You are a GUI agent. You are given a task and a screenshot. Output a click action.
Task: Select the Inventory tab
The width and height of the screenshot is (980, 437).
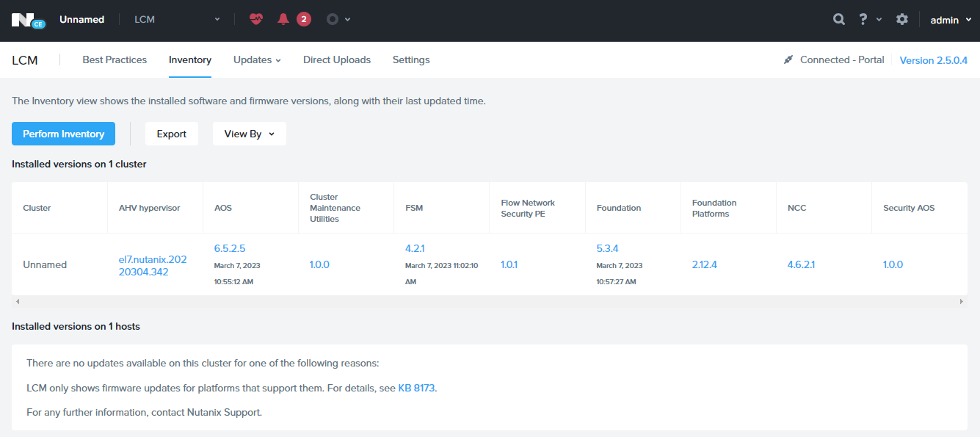tap(190, 59)
